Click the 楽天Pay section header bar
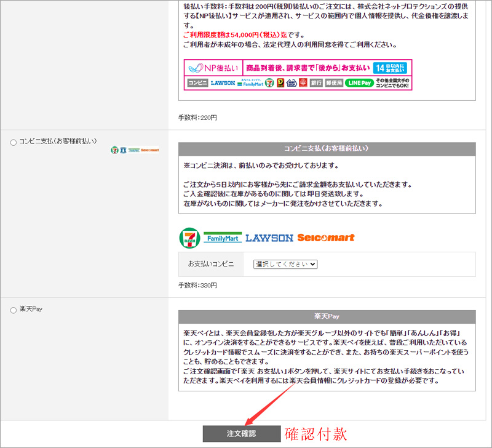Screen dimensions: 492x448 pyautogui.click(x=327, y=316)
